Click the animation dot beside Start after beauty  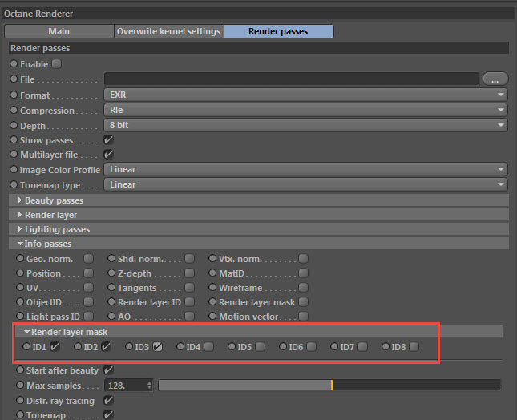[20, 370]
